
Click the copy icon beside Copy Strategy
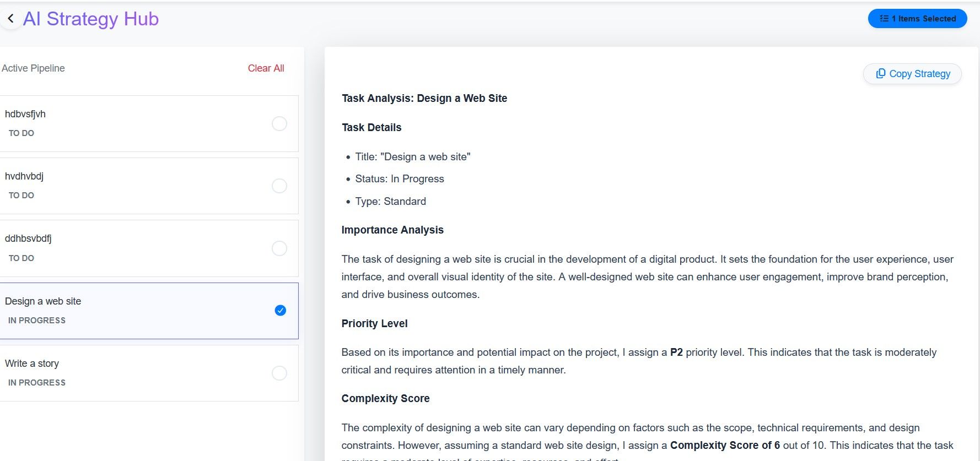click(881, 73)
